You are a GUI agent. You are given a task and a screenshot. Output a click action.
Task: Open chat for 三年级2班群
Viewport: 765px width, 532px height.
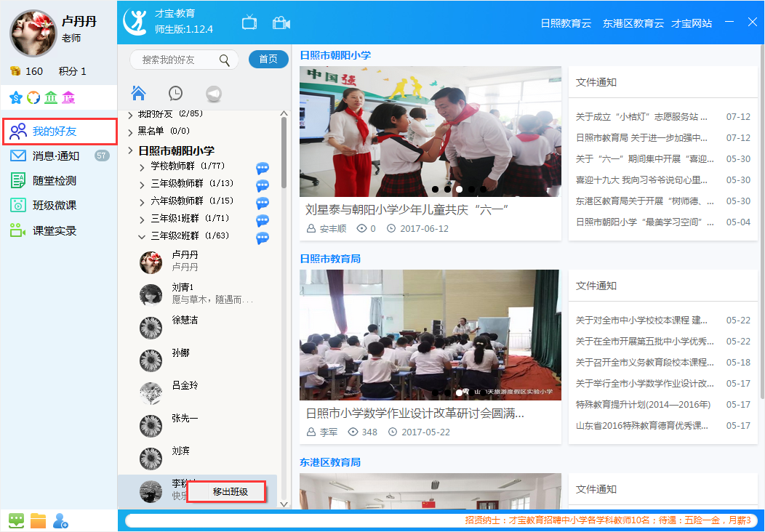pos(263,238)
